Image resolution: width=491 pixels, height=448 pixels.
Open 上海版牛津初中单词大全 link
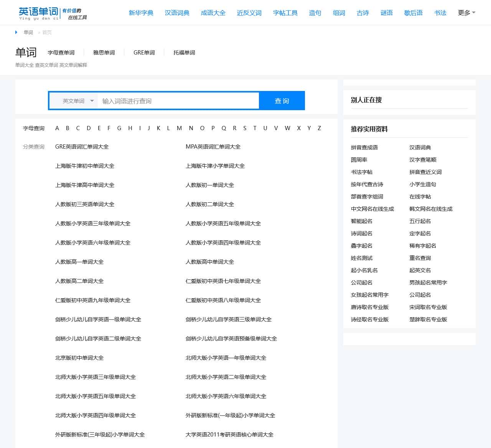(85, 166)
